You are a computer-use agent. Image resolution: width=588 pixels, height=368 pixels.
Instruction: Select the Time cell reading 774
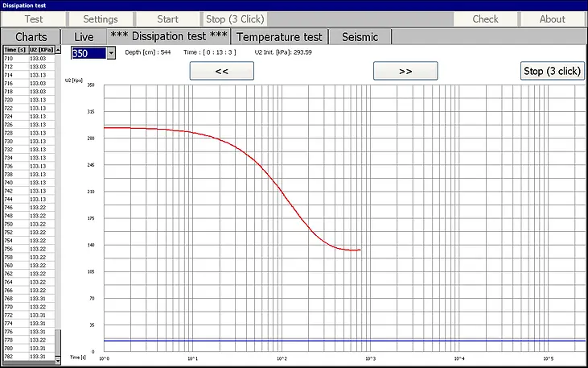click(16, 324)
